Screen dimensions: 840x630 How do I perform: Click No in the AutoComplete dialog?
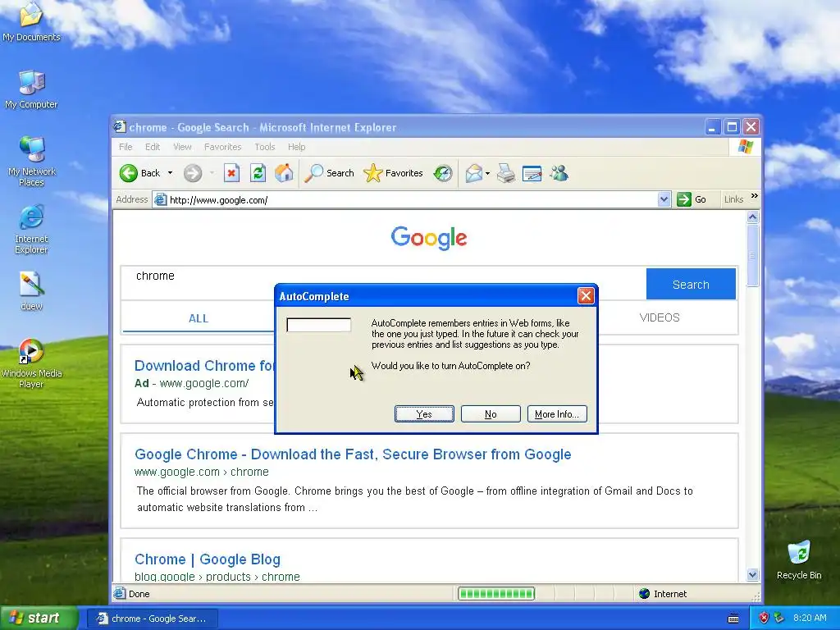pyautogui.click(x=491, y=413)
